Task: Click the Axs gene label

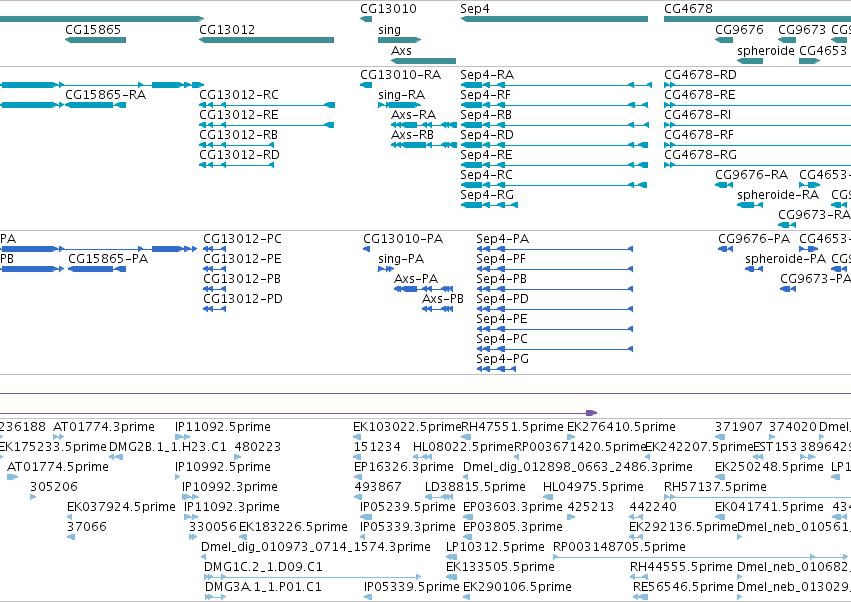Action: [401, 50]
